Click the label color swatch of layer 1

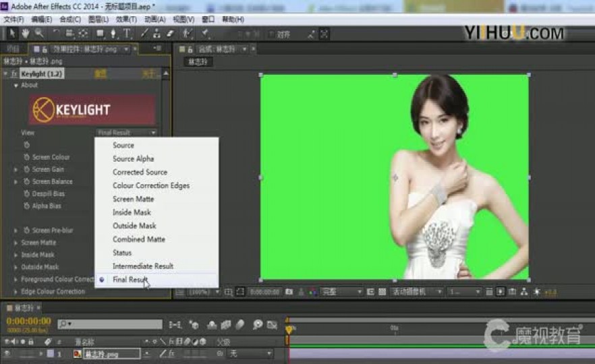click(x=50, y=353)
